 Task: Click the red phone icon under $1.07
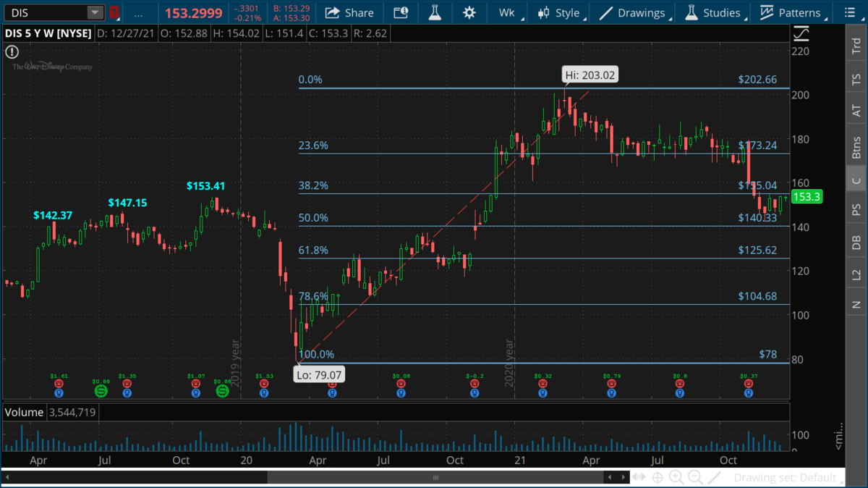(x=195, y=384)
